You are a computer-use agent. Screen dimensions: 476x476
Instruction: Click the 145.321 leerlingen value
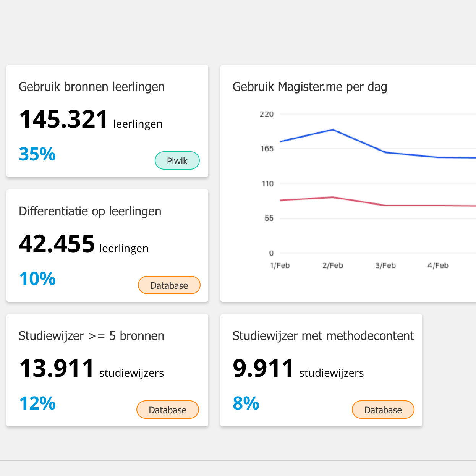coord(91,120)
